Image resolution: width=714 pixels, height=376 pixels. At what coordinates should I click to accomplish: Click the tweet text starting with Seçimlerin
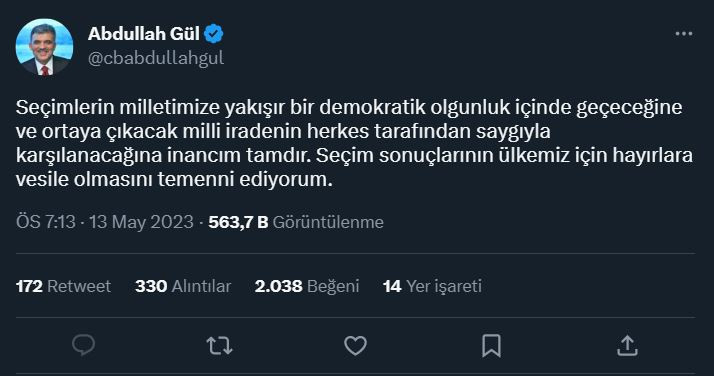(354, 143)
